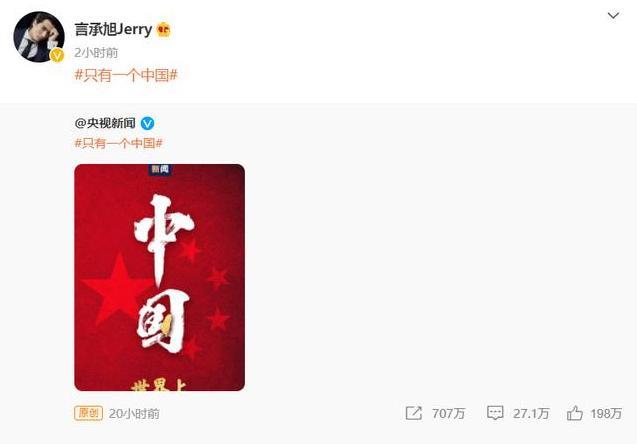Screen dimensions: 637x444
Task: Like the post with thumbs-up icon
Action: pyautogui.click(x=574, y=413)
